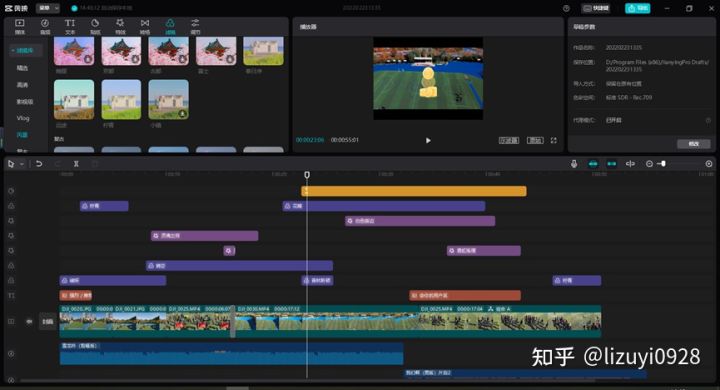Click the delete icon in the timeline toolbar

[x=95, y=164]
